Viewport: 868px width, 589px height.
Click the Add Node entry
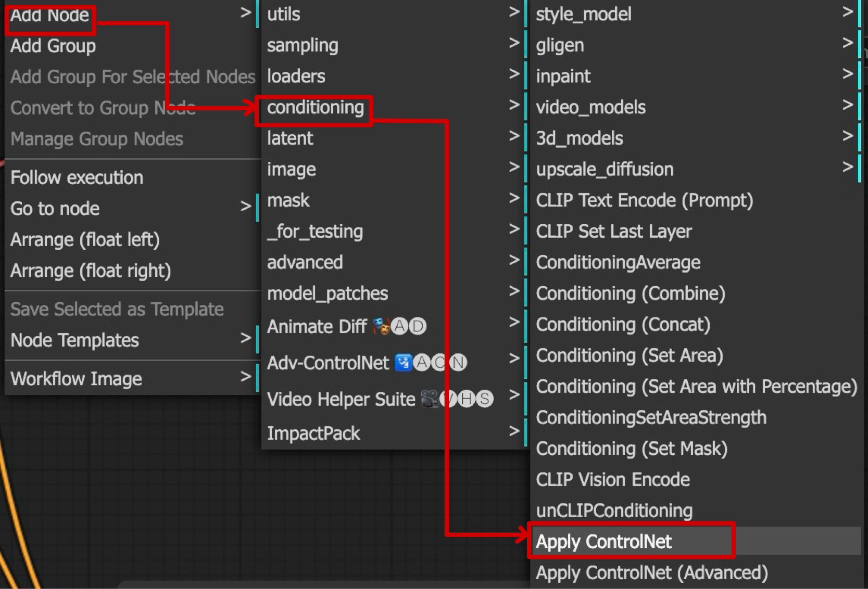click(49, 15)
